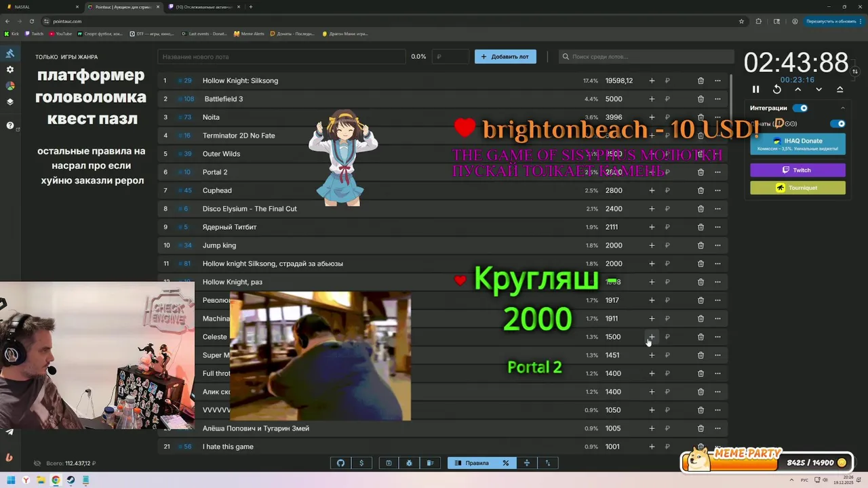868x488 pixels.
Task: Open more options for Jump king lot
Action: 717,245
